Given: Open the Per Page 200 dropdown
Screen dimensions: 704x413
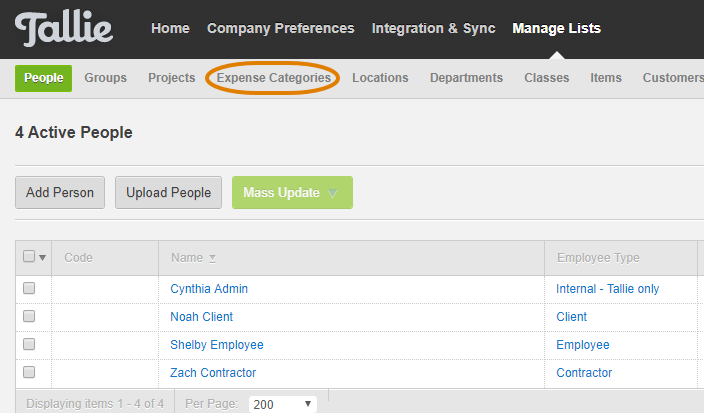Looking at the screenshot, I should (283, 404).
